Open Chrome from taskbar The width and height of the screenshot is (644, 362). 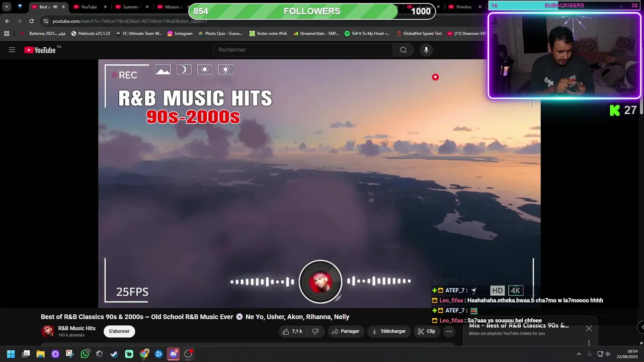(144, 354)
